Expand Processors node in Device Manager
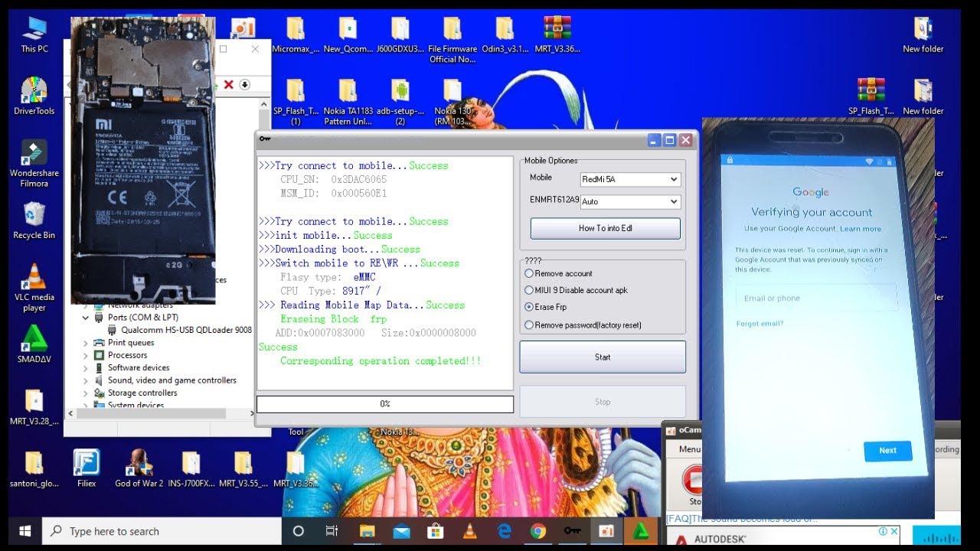Image resolution: width=980 pixels, height=551 pixels. (x=85, y=355)
